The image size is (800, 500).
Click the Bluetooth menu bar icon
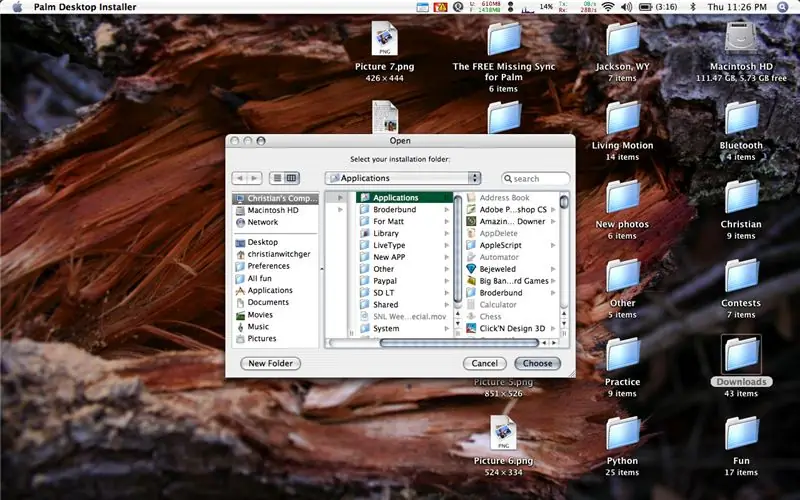pyautogui.click(x=692, y=7)
